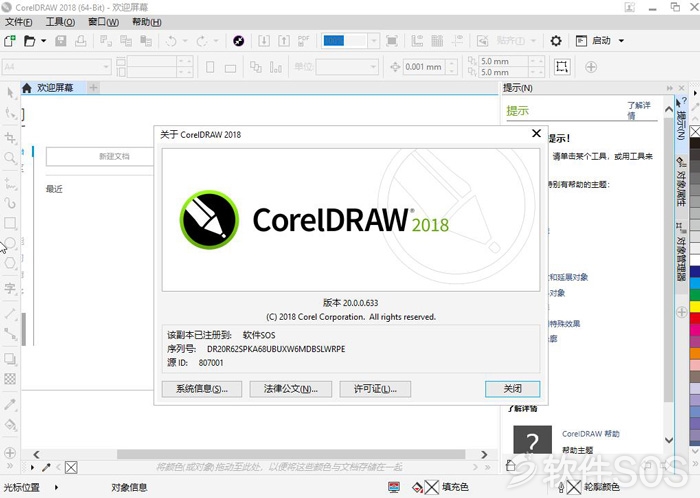The width and height of the screenshot is (700, 498).
Task: Click the landscape orientation icon
Action: [230, 68]
